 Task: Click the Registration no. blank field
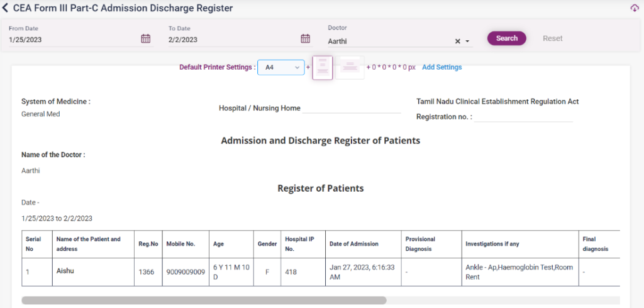(x=523, y=116)
